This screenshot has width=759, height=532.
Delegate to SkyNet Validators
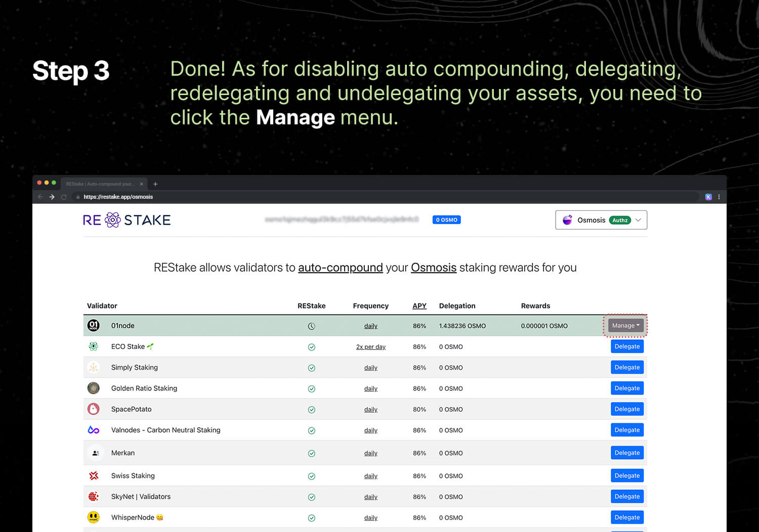[627, 497]
